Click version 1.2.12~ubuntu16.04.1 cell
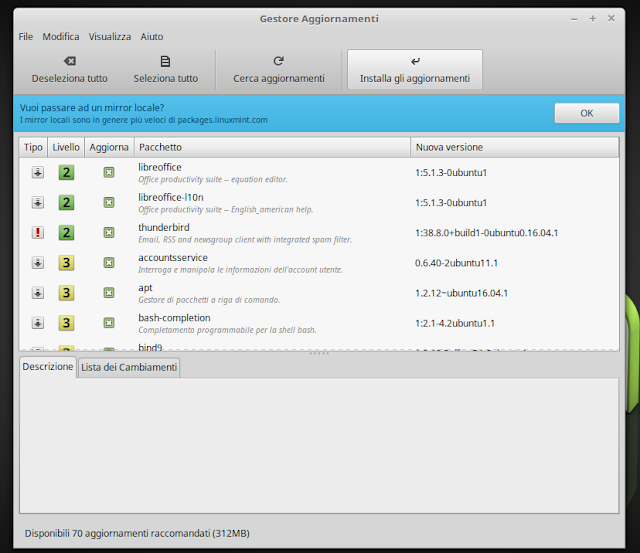 461,293
